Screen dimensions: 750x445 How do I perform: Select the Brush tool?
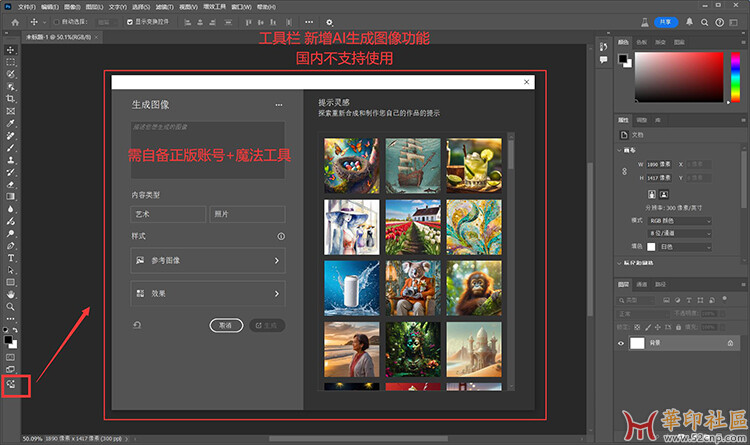(x=11, y=148)
